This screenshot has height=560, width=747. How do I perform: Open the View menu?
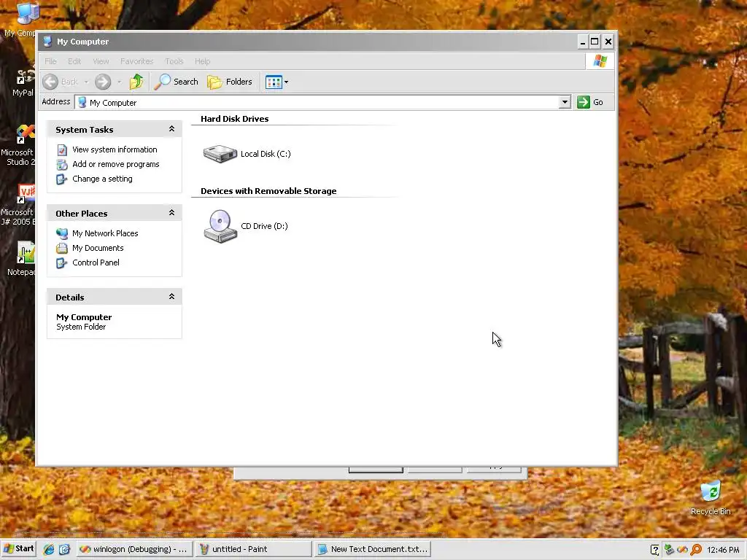click(101, 61)
